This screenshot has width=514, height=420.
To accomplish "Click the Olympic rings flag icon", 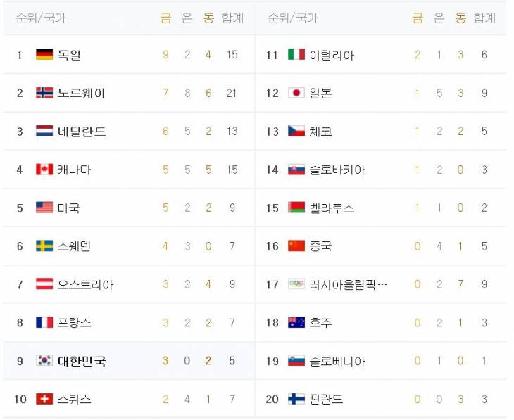I will coord(296,284).
